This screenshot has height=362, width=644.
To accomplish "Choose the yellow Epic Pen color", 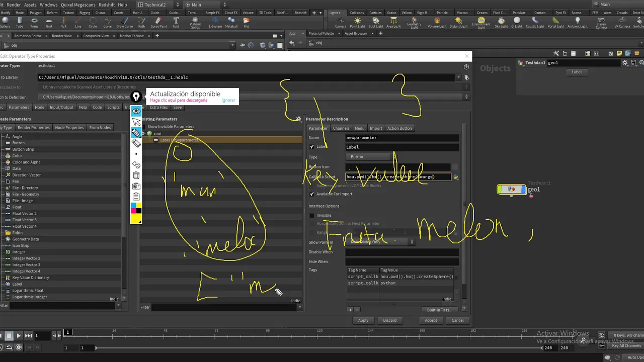I will point(136,219).
